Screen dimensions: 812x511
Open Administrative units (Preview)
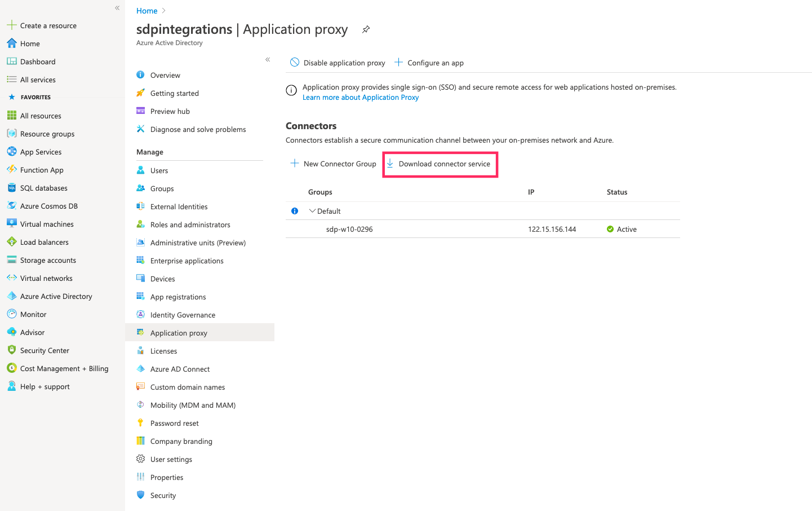pos(199,243)
